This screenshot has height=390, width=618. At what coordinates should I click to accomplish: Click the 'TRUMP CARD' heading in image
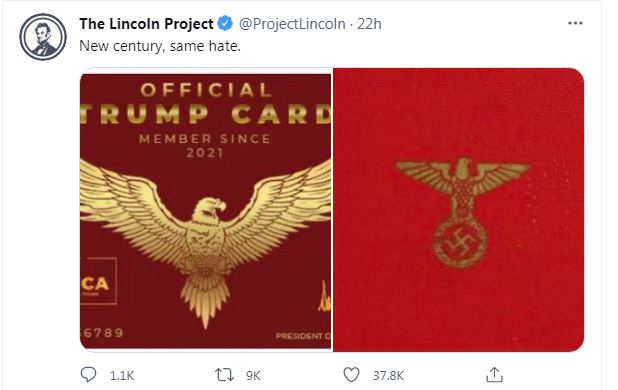(206, 114)
